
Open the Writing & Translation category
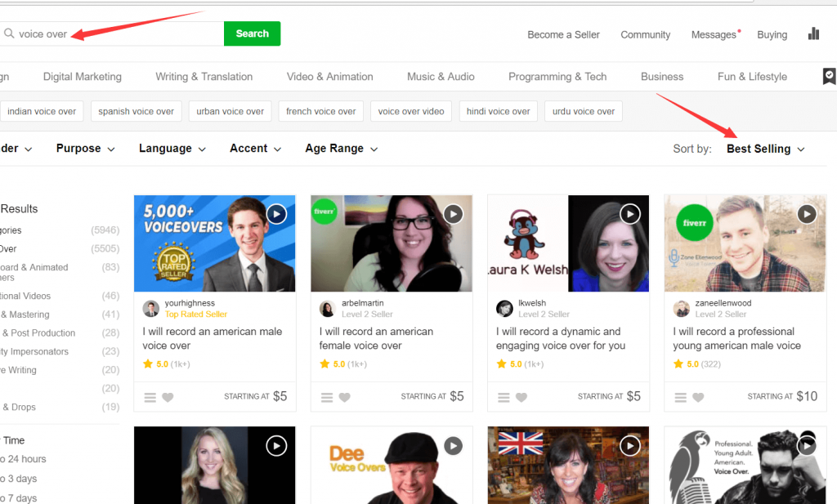coord(204,77)
